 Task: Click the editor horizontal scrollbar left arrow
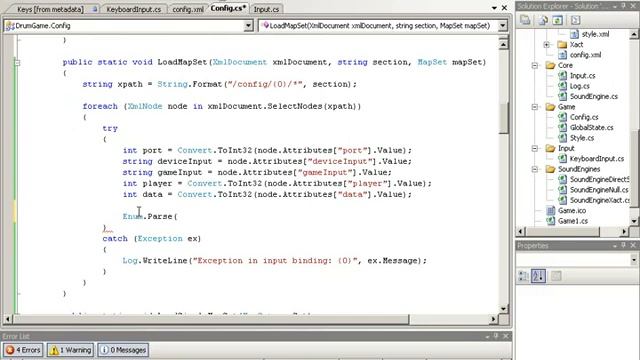pyautogui.click(x=8, y=319)
